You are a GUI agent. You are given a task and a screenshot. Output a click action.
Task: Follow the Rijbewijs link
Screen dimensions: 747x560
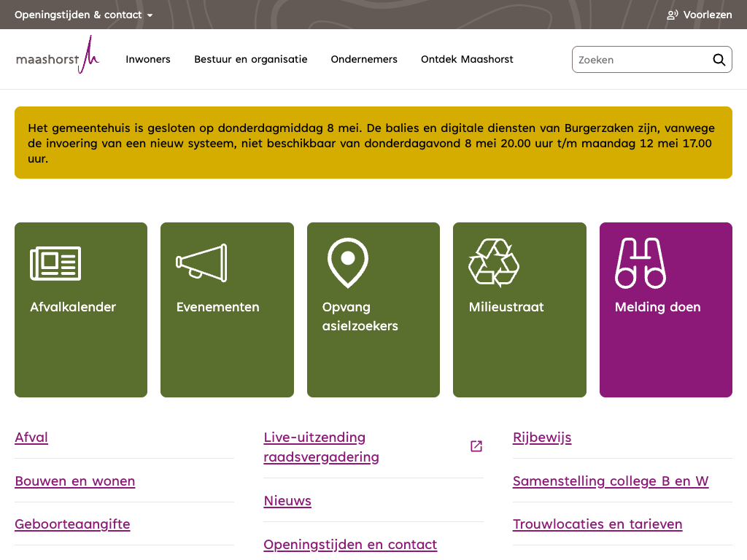[542, 437]
